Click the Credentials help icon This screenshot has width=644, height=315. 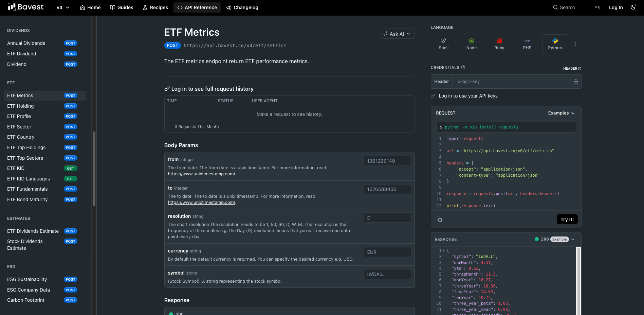tap(463, 67)
